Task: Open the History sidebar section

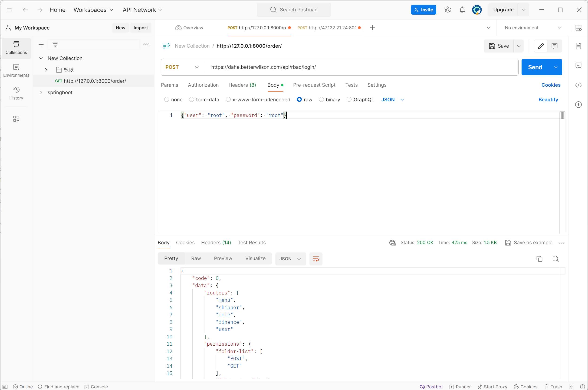Action: 16,93
